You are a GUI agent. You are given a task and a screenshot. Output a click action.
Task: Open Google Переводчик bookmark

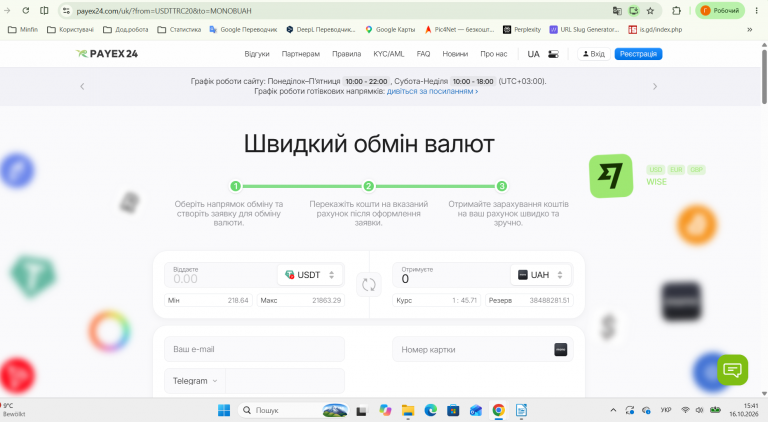(x=243, y=29)
